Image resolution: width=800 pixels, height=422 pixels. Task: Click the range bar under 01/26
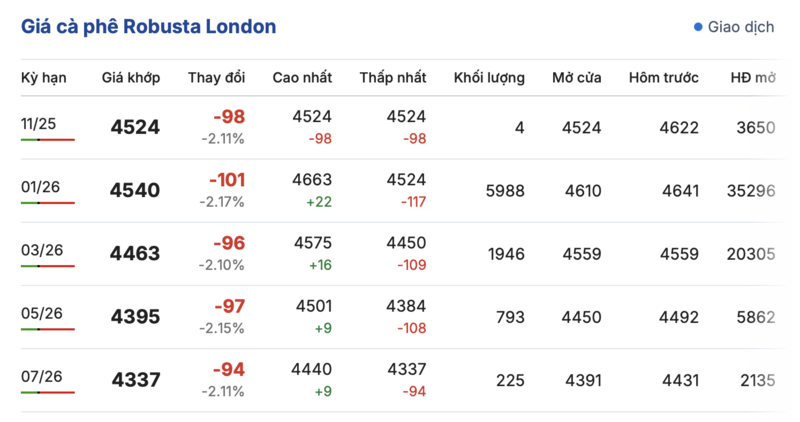47,203
